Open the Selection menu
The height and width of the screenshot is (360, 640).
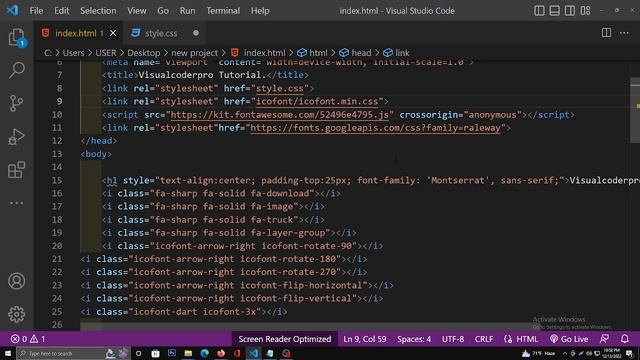pos(98,11)
